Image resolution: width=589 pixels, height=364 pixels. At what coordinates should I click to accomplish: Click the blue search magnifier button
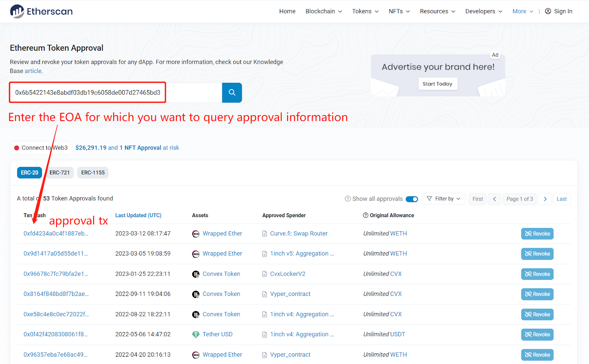tap(232, 93)
